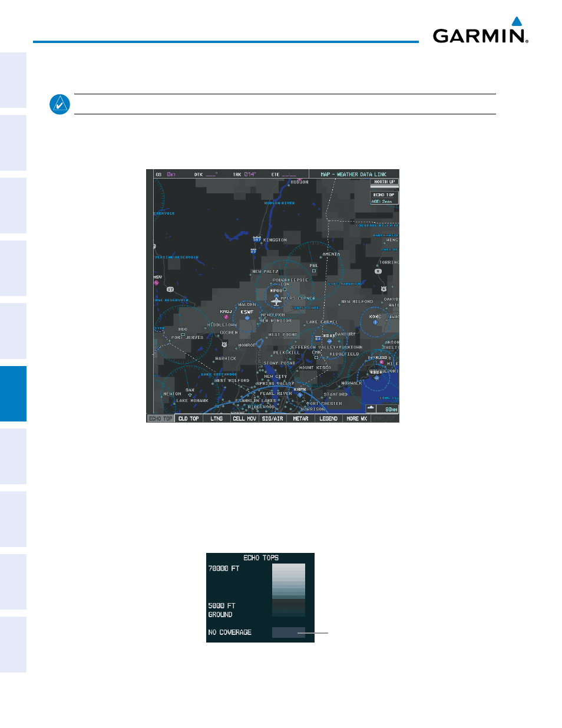The height and width of the screenshot is (728, 562).
Task: Click the NORWALK city label
Action: click(352, 383)
